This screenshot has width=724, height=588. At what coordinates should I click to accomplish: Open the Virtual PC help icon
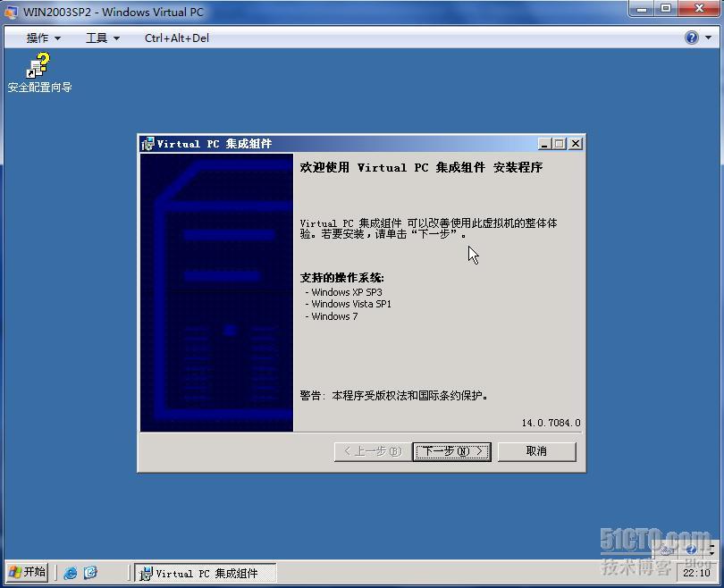(692, 38)
